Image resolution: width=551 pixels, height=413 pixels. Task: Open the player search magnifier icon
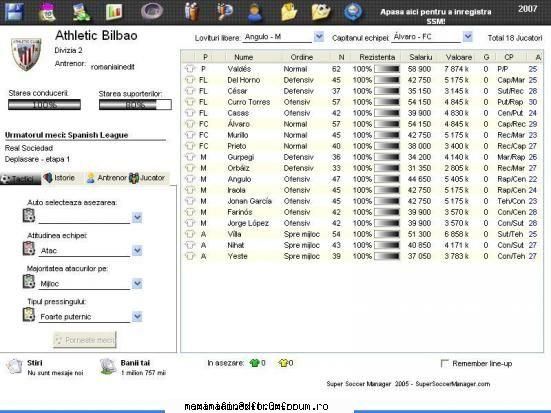(225, 12)
